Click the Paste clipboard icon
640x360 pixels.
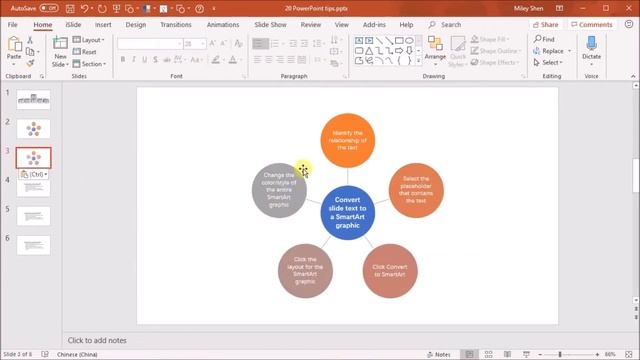[x=14, y=44]
